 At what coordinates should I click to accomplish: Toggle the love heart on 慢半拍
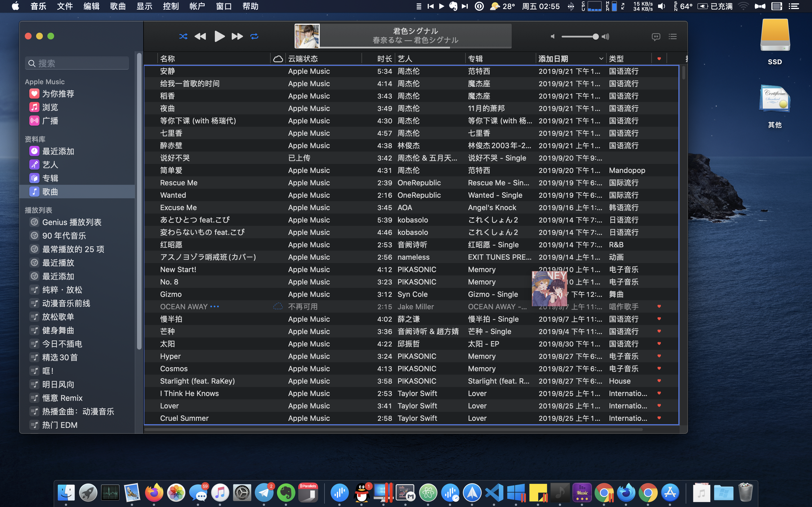click(659, 319)
